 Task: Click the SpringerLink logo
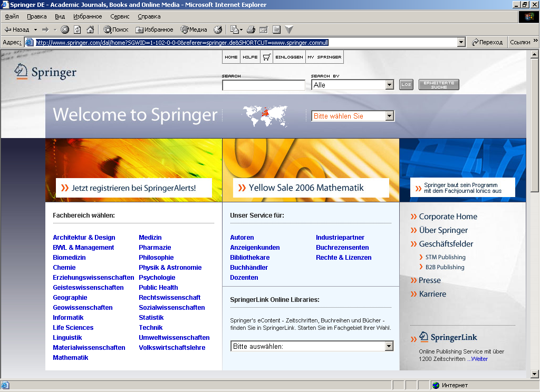(x=448, y=337)
